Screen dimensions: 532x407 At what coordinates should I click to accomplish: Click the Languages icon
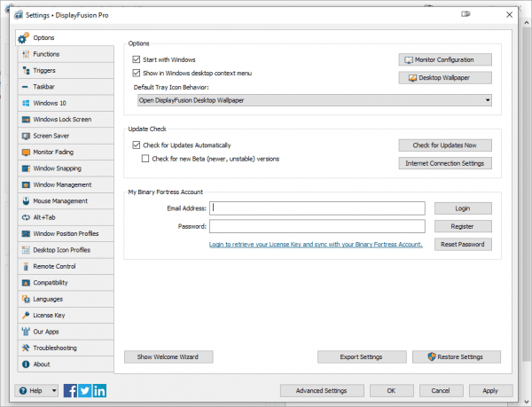click(x=26, y=299)
